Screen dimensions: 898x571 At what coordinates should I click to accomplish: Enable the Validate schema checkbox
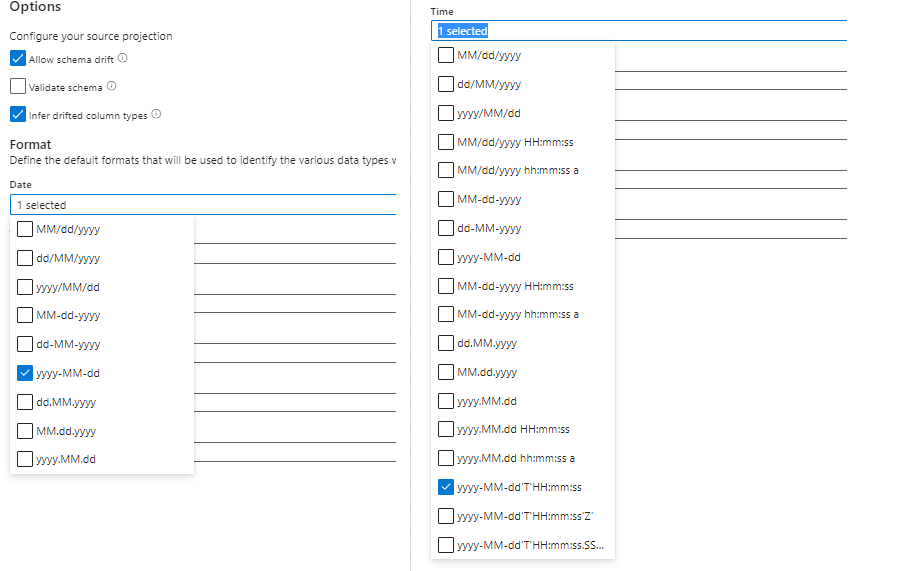(x=18, y=86)
